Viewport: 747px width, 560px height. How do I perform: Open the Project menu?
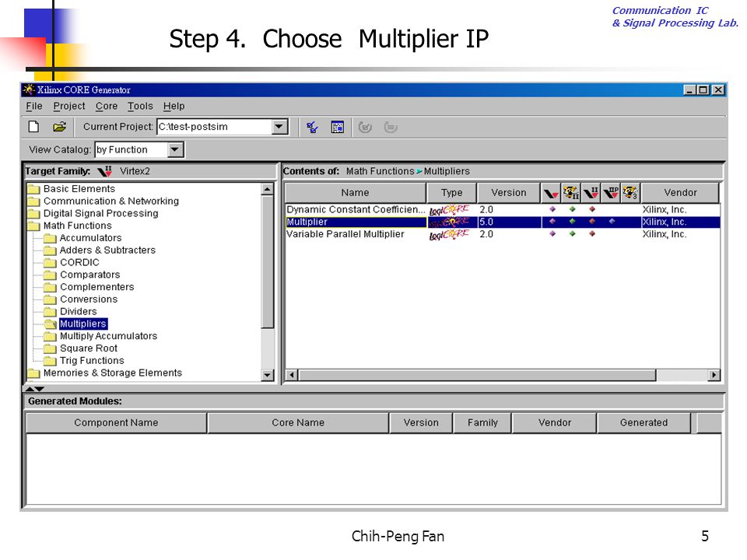[69, 107]
